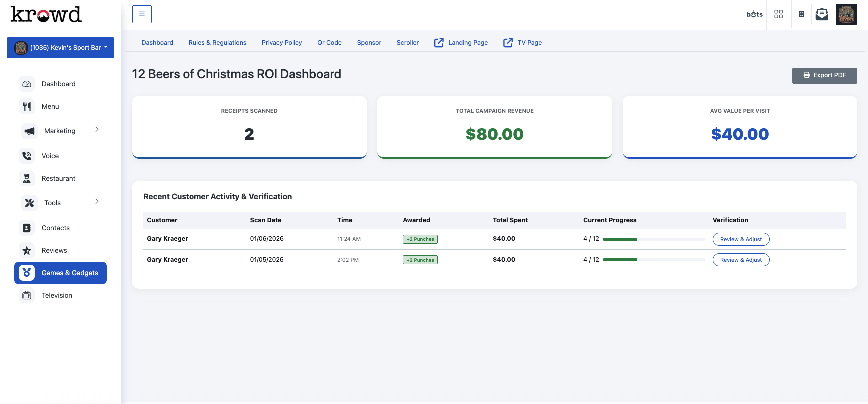Review & Adjust the 01/06/2026 scan

pos(741,239)
